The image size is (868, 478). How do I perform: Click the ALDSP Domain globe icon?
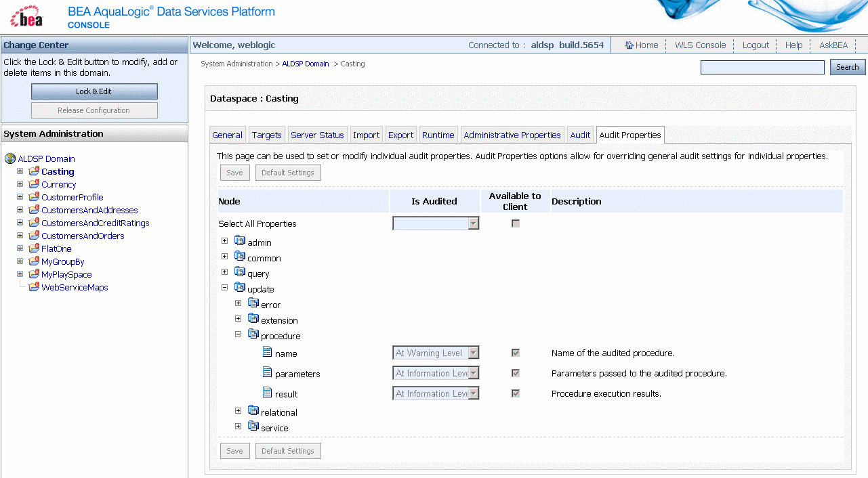click(10, 159)
